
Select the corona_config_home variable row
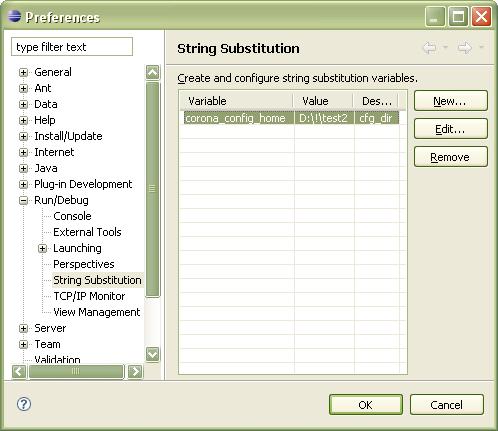point(291,118)
